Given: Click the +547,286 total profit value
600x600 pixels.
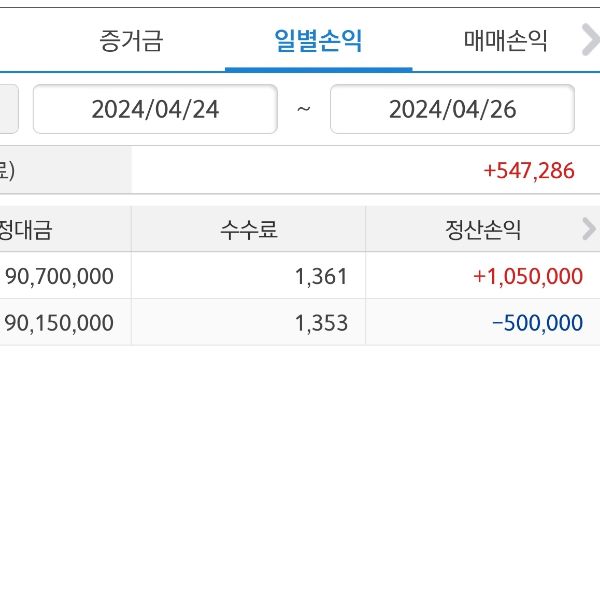Looking at the screenshot, I should tap(528, 171).
